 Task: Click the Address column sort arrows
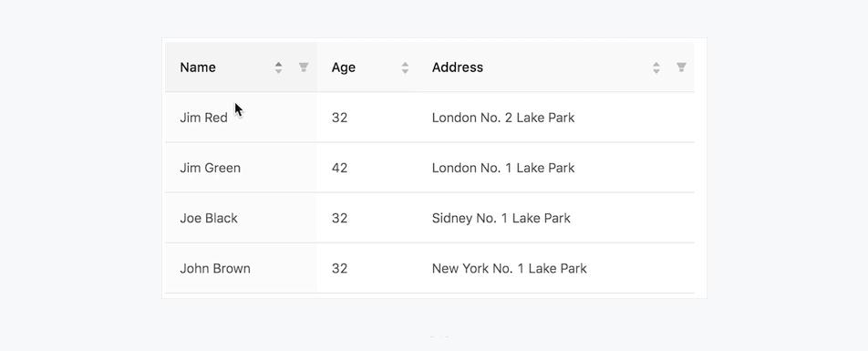[656, 67]
